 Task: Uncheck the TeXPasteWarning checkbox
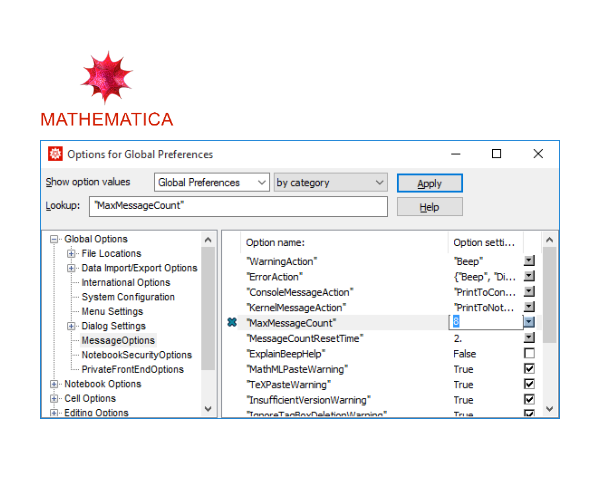coord(529,384)
